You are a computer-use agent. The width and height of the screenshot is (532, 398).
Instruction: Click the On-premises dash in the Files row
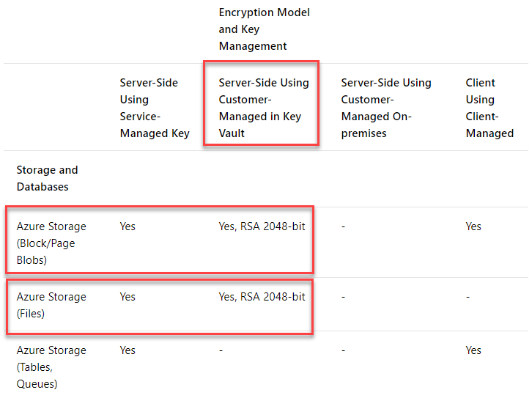pos(343,297)
